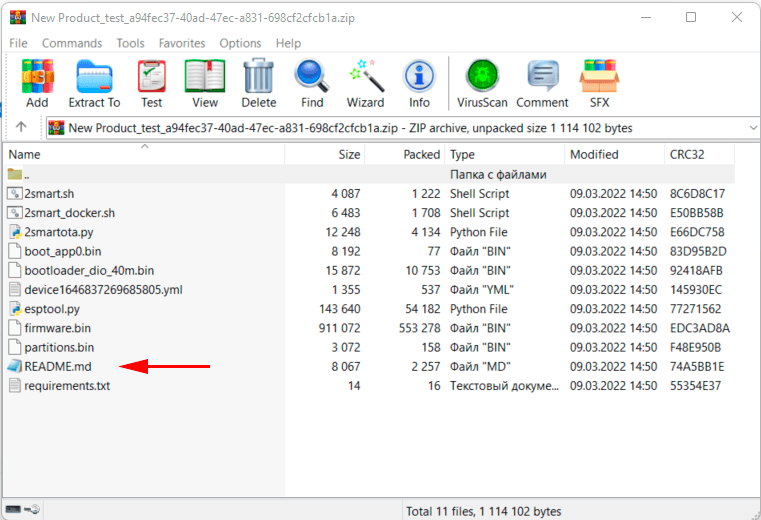Open the Tools menu
Image resolution: width=761 pixels, height=520 pixels.
(x=131, y=43)
